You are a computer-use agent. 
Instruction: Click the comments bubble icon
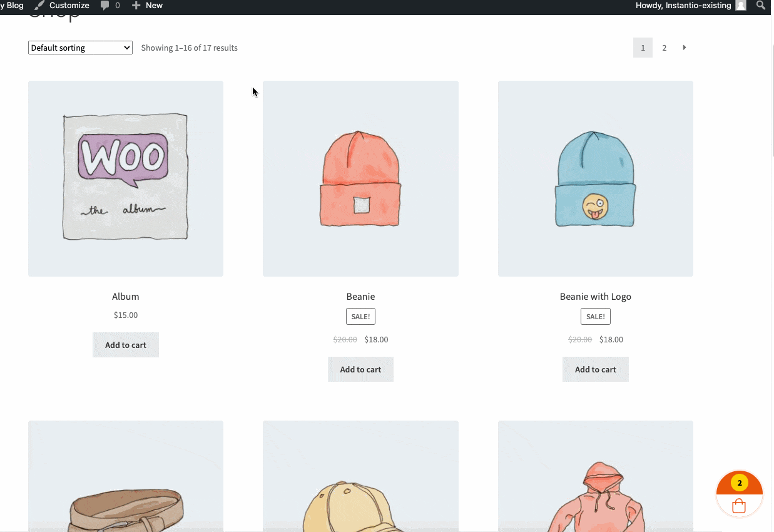[105, 6]
